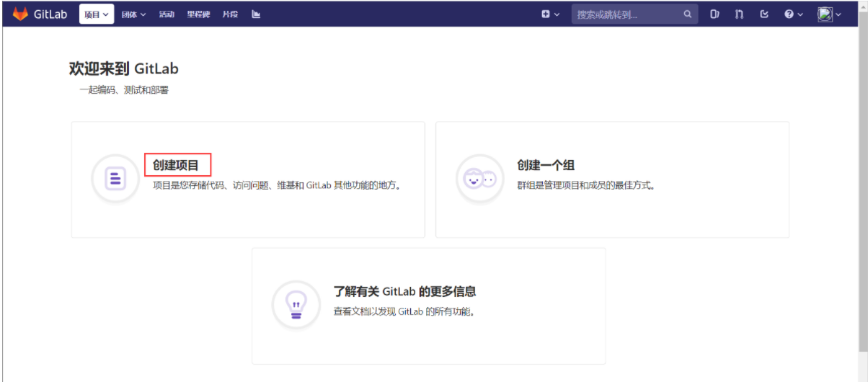Viewport: 868px width, 382px height.
Task: Click the 欢迎来到 GitLab heading
Action: (x=123, y=68)
